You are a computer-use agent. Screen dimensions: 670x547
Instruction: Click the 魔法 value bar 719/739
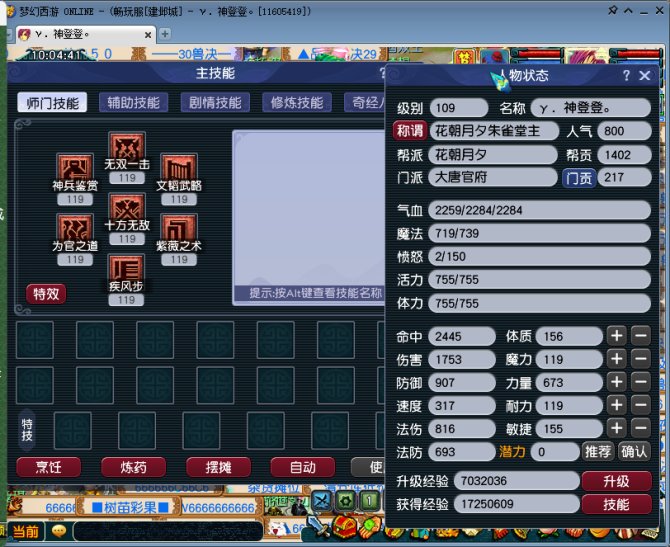pyautogui.click(x=539, y=233)
